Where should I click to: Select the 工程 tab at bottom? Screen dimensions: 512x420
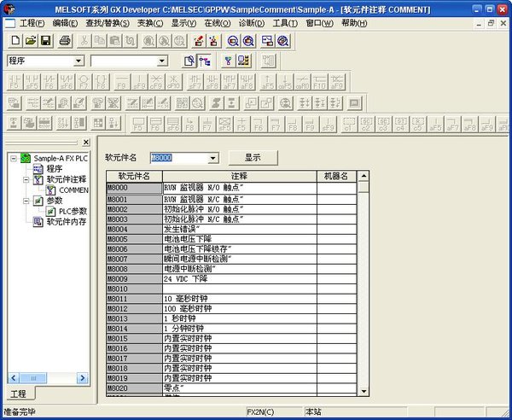tap(18, 394)
